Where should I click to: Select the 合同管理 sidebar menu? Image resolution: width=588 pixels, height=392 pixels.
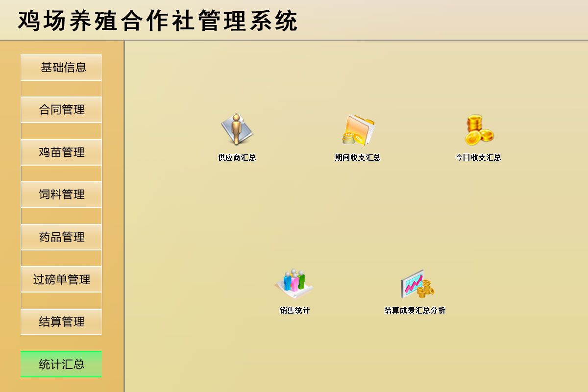[61, 110]
